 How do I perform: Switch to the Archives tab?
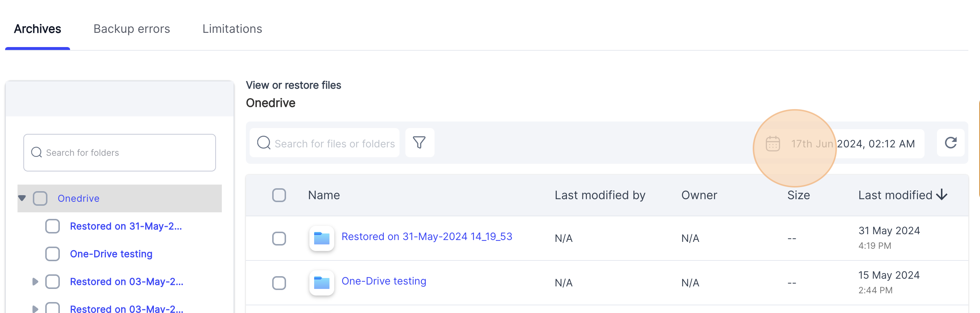(37, 29)
